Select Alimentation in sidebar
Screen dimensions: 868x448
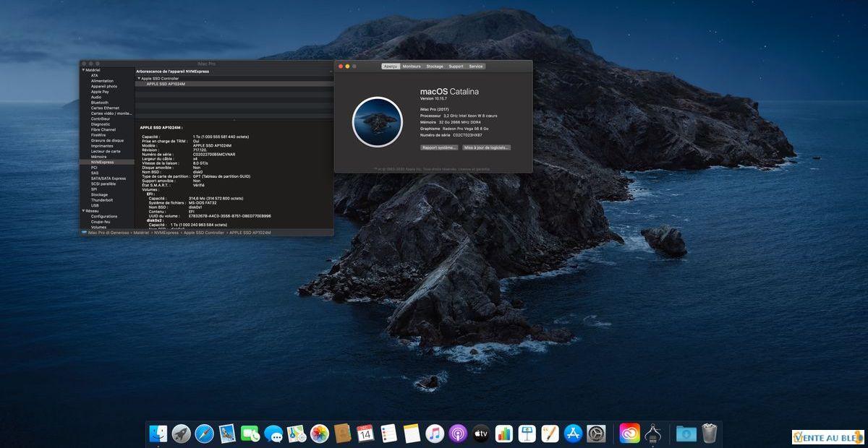[x=102, y=81]
